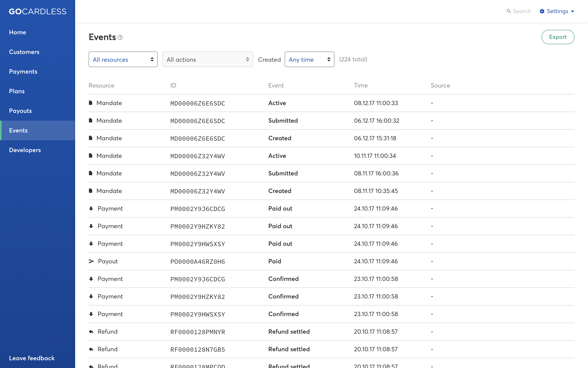Expand the Settings menu

pyautogui.click(x=557, y=11)
